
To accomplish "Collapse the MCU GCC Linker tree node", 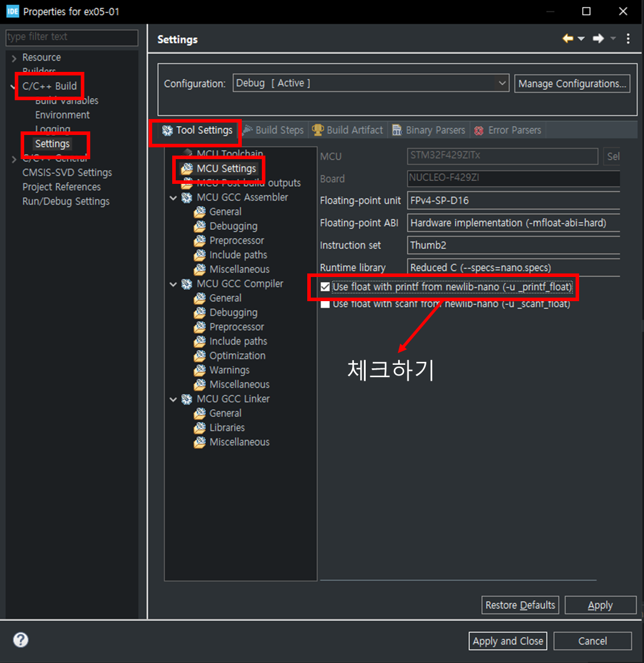I will pyautogui.click(x=173, y=399).
